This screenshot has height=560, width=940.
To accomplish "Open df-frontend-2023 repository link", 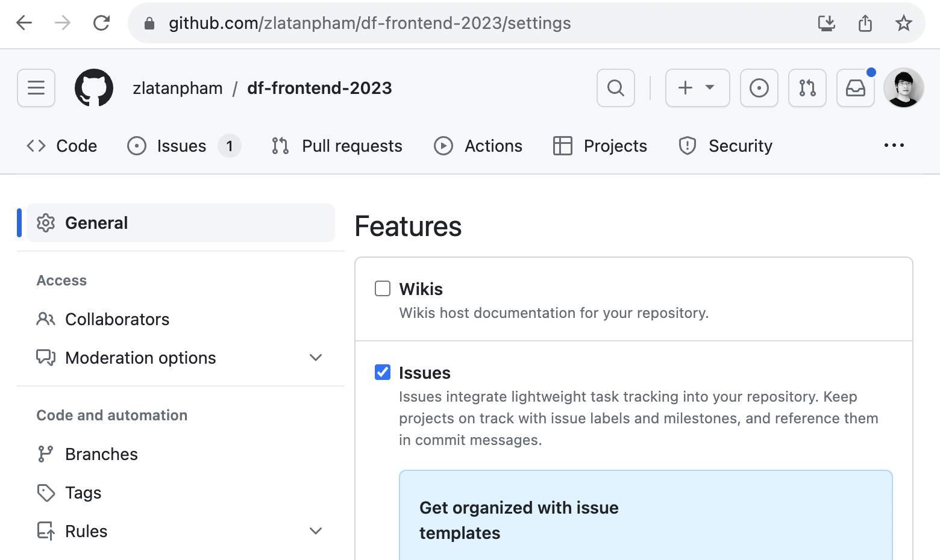I will 319,88.
